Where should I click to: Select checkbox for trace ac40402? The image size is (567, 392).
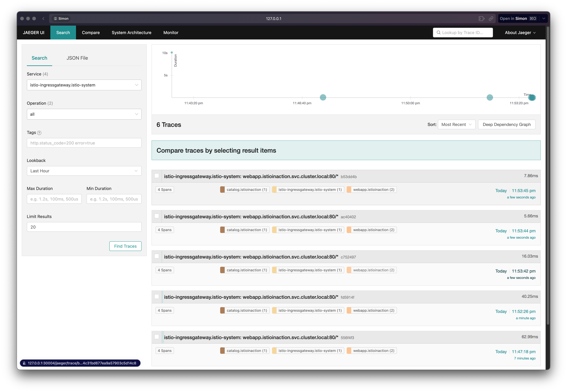[157, 216]
